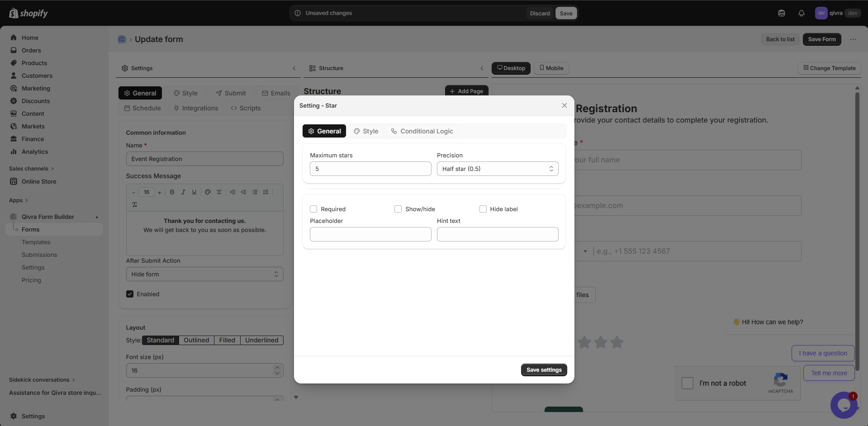
Task: Open Qivra Form Builder app
Action: (x=48, y=217)
